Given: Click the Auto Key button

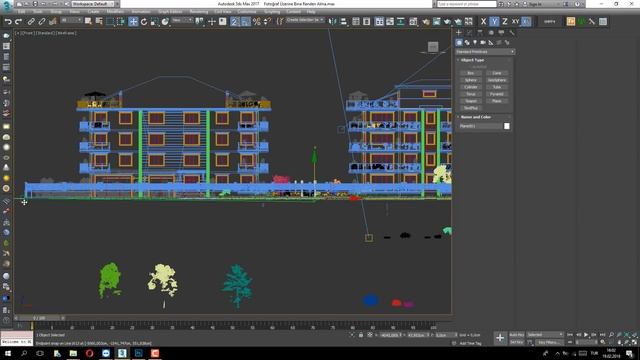Looking at the screenshot, I should pos(517,335).
